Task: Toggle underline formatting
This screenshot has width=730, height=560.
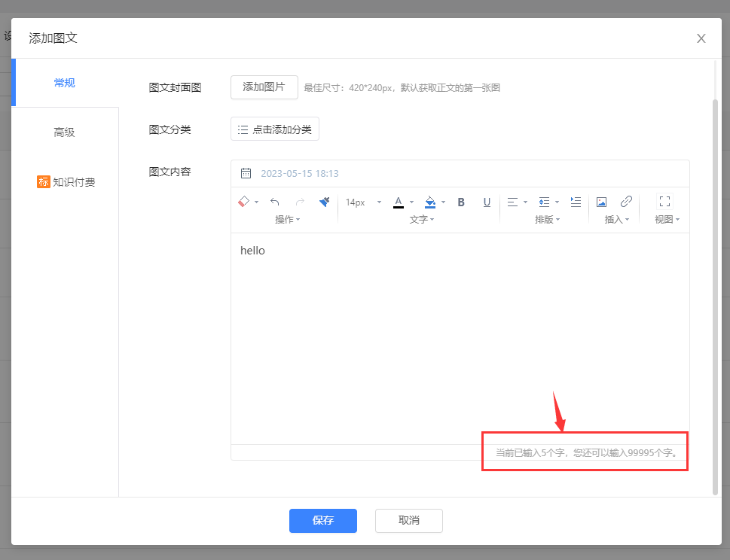Action: [487, 202]
